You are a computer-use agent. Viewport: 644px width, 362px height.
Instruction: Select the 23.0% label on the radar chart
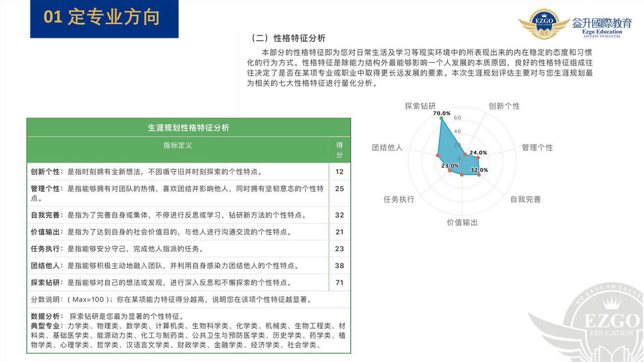pyautogui.click(x=450, y=165)
